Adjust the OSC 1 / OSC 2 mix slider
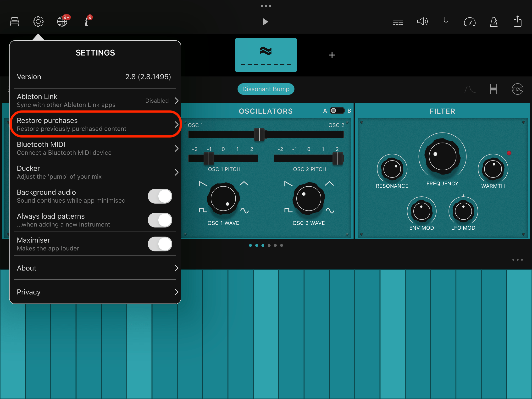Screen dimensions: 532x399 (x=266, y=134)
